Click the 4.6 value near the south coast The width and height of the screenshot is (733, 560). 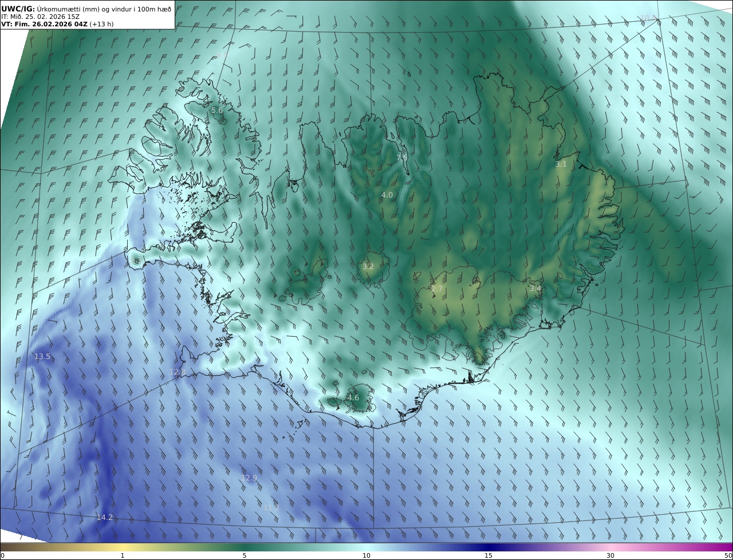point(353,397)
